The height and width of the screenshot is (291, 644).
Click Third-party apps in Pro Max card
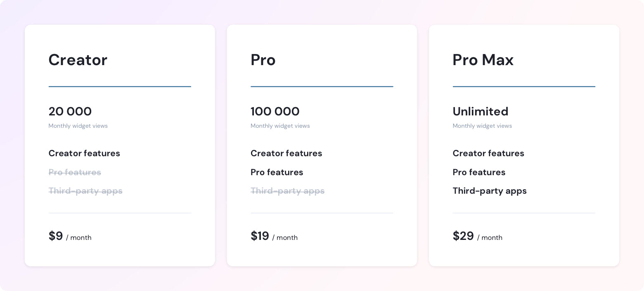pos(490,191)
